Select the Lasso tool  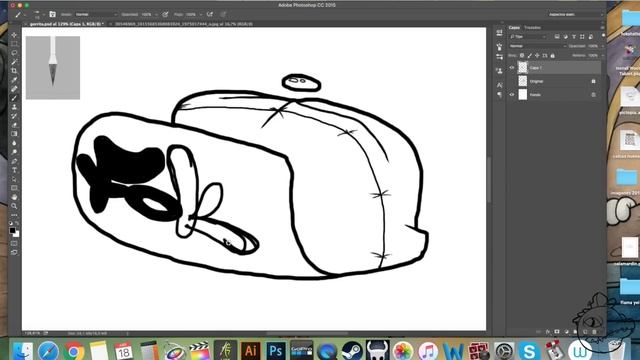(14, 53)
